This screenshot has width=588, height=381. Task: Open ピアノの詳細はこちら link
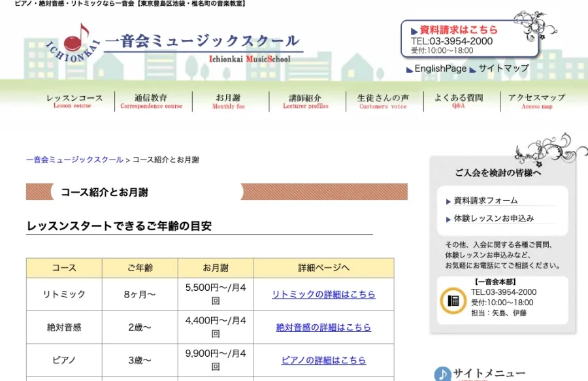323,360
